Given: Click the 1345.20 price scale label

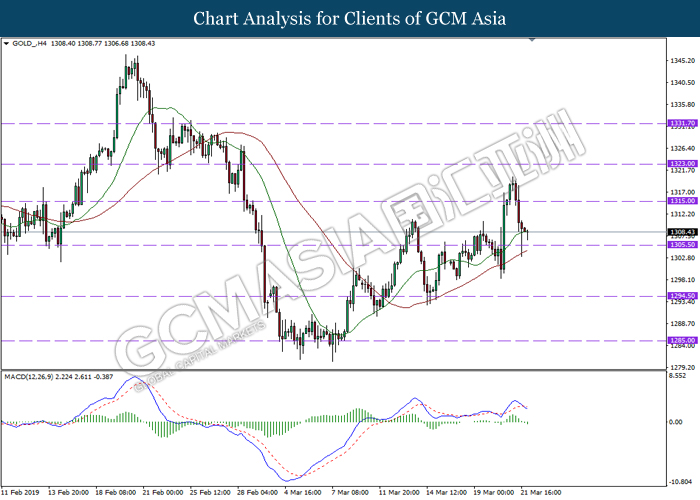Looking at the screenshot, I should [x=683, y=61].
